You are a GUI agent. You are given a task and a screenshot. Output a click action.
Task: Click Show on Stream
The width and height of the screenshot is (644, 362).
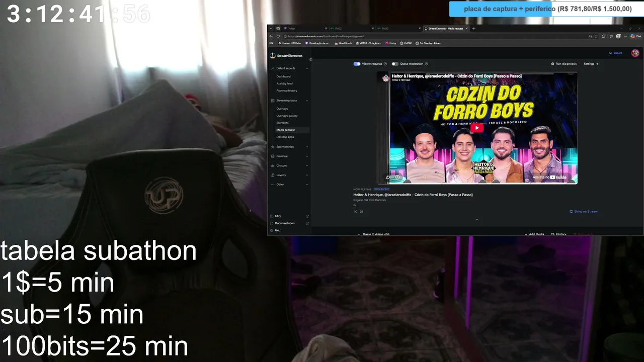click(x=584, y=212)
